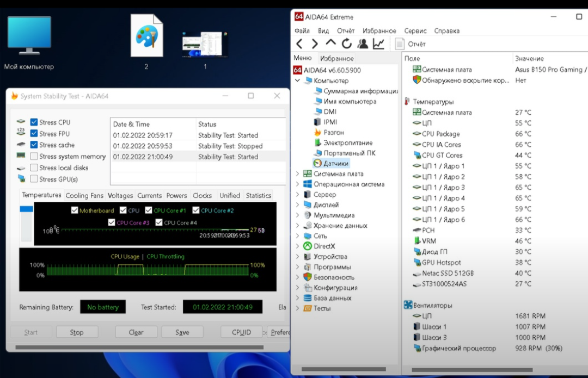Viewport: 588px width, 378px height.
Task: Uncheck Stress FPU checkbox
Action: (x=34, y=133)
